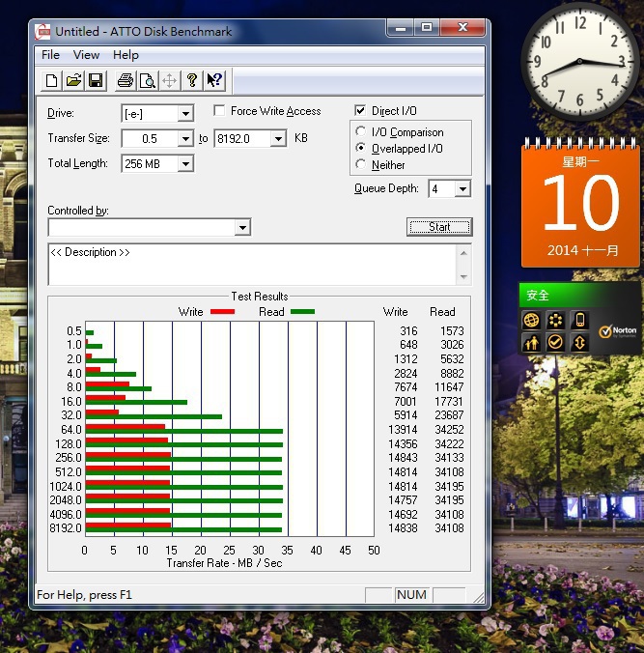Image resolution: width=644 pixels, height=653 pixels.
Task: Open Transfer Size maximum 8192.0 dropdown
Action: 278,138
